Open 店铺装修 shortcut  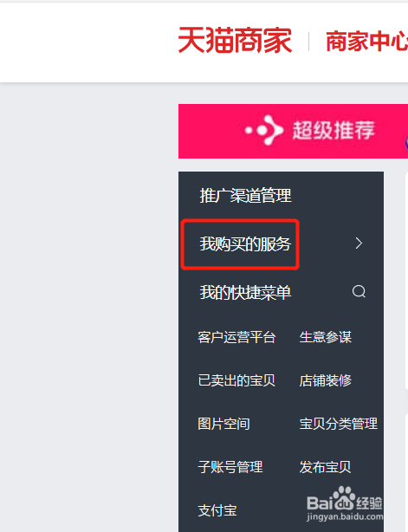[325, 380]
